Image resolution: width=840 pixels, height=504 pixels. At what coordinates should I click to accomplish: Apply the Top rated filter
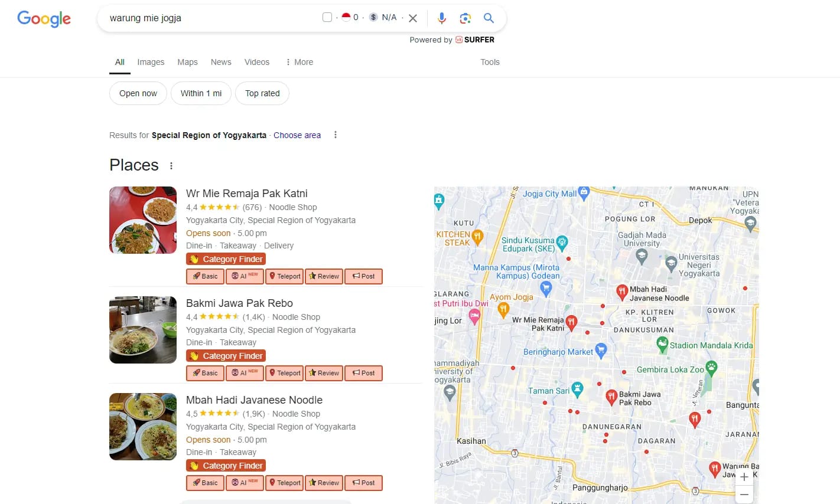point(262,93)
